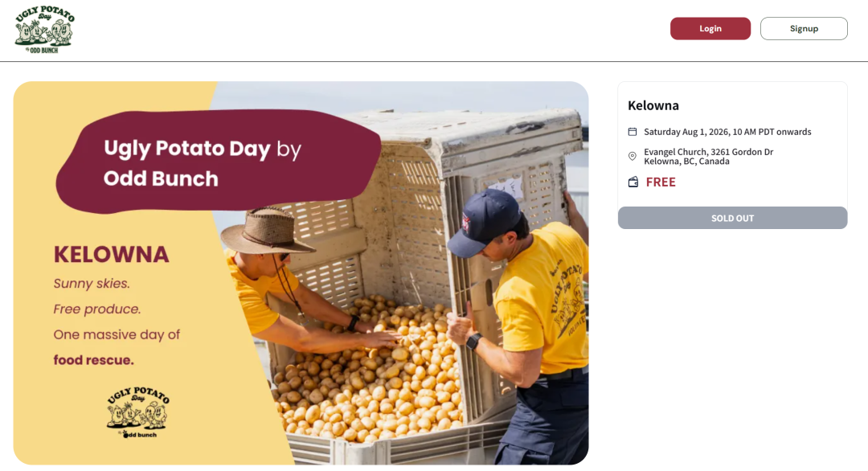Image resolution: width=868 pixels, height=471 pixels.
Task: Click the FREE price label
Action: click(661, 182)
